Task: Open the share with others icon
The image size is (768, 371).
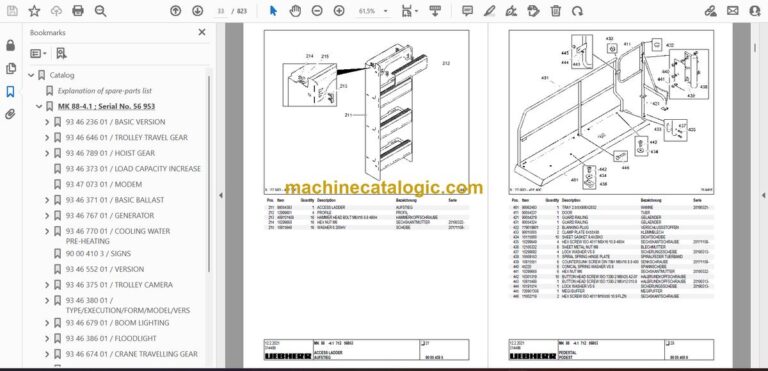Action: point(755,11)
